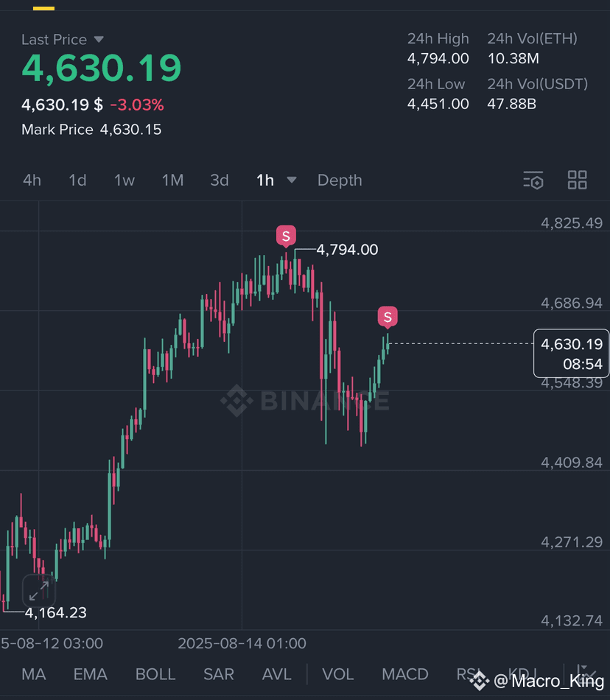The width and height of the screenshot is (610, 700).
Task: Click the sell marker above the 4,794.00 peak
Action: point(286,235)
